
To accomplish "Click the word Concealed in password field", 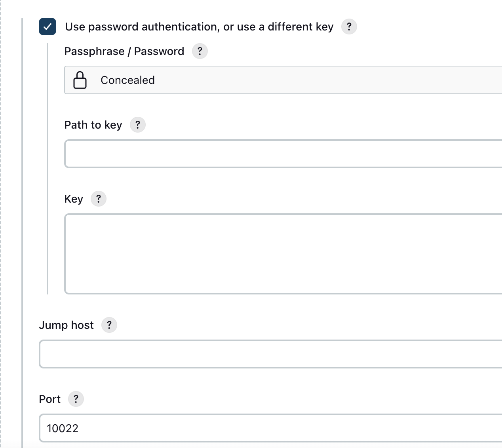I will pos(127,80).
